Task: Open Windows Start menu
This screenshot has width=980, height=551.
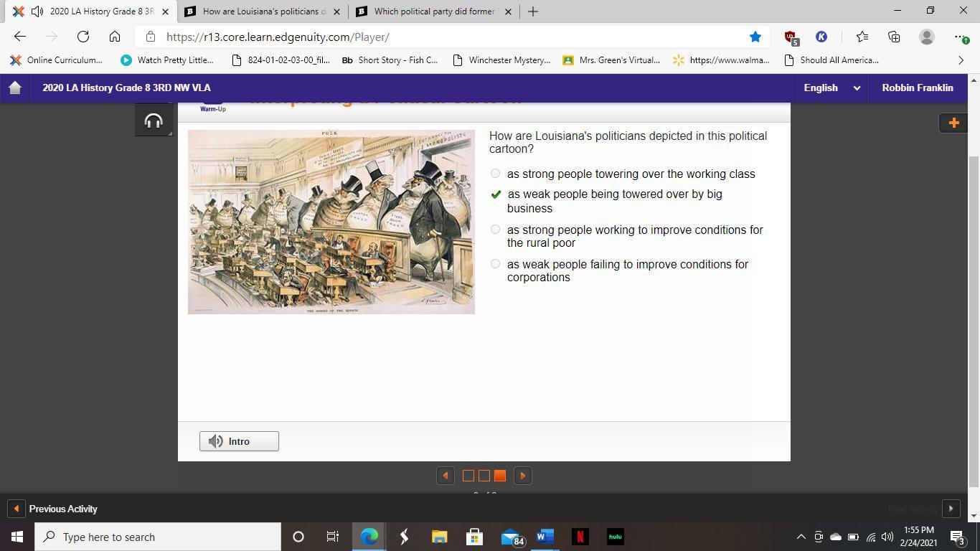Action: (17, 537)
